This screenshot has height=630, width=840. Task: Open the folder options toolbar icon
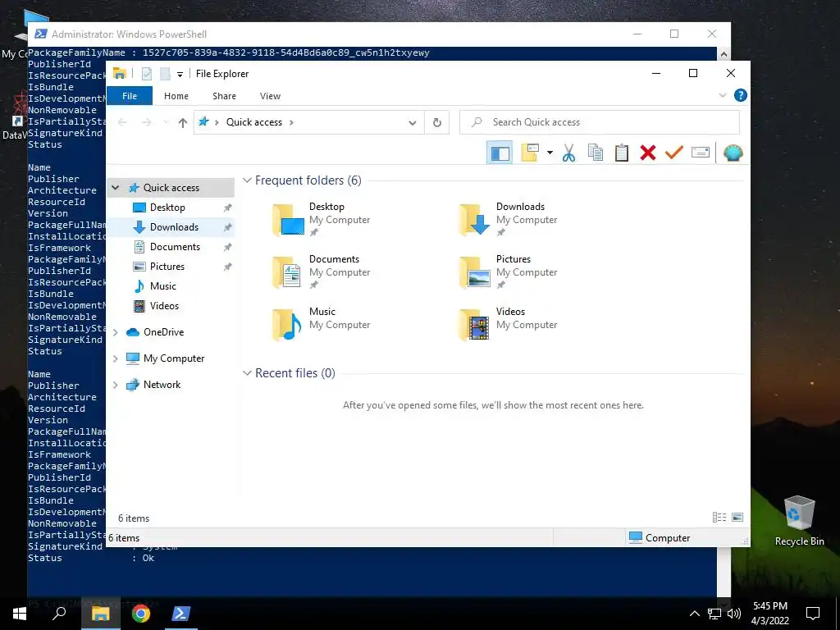point(530,153)
